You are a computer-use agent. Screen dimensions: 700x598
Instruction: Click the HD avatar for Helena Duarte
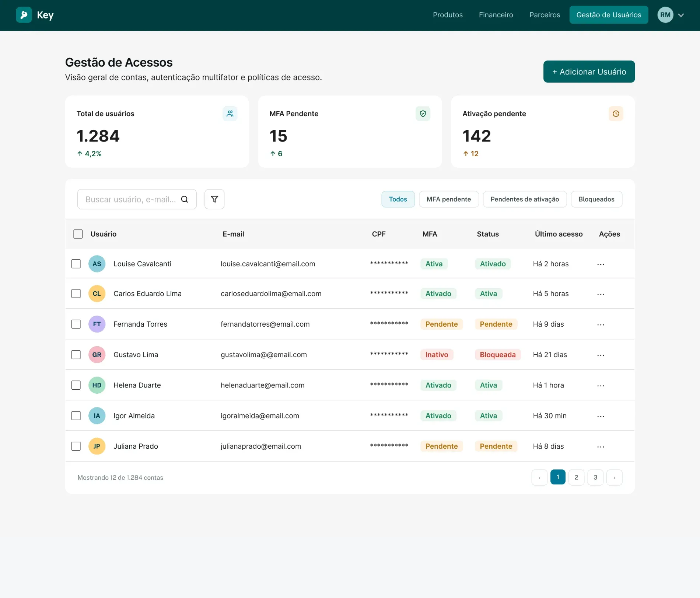pos(97,385)
